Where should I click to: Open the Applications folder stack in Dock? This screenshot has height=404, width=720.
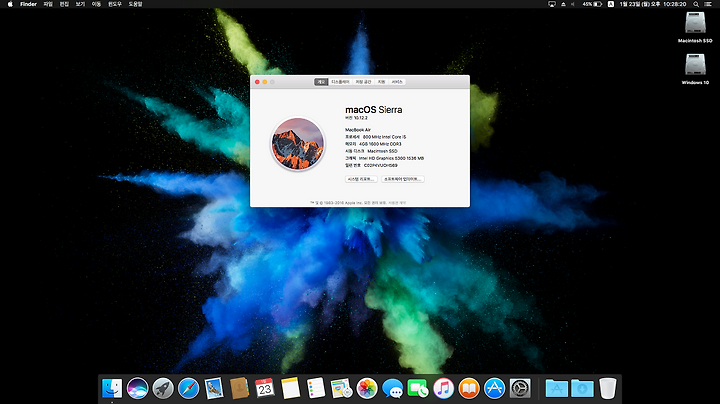point(557,388)
